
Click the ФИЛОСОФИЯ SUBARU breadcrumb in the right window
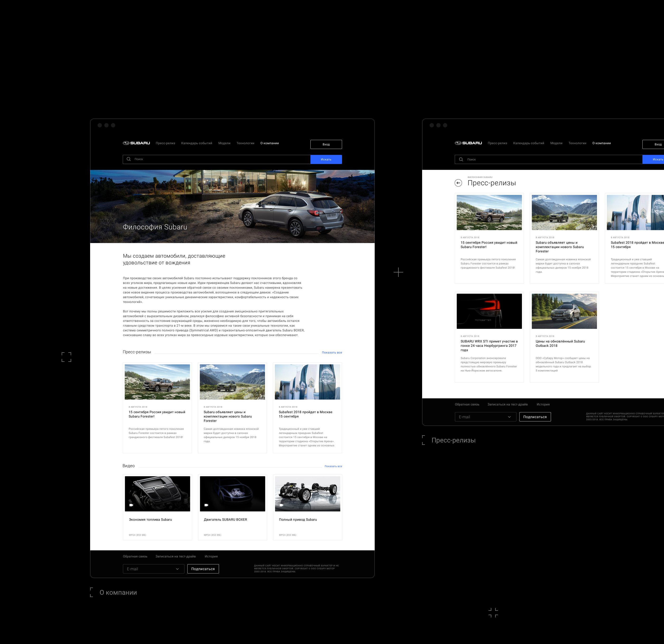tap(480, 177)
